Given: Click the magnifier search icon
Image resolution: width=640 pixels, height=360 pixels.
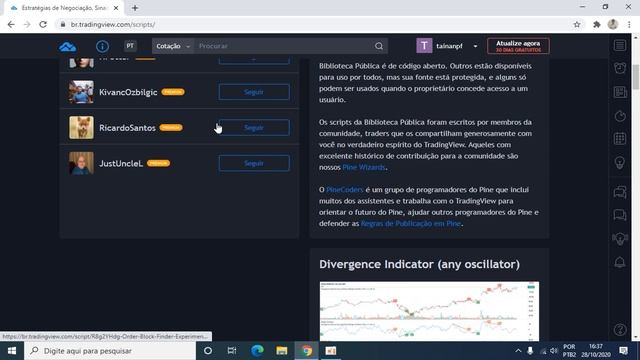Looking at the screenshot, I should coord(379,46).
